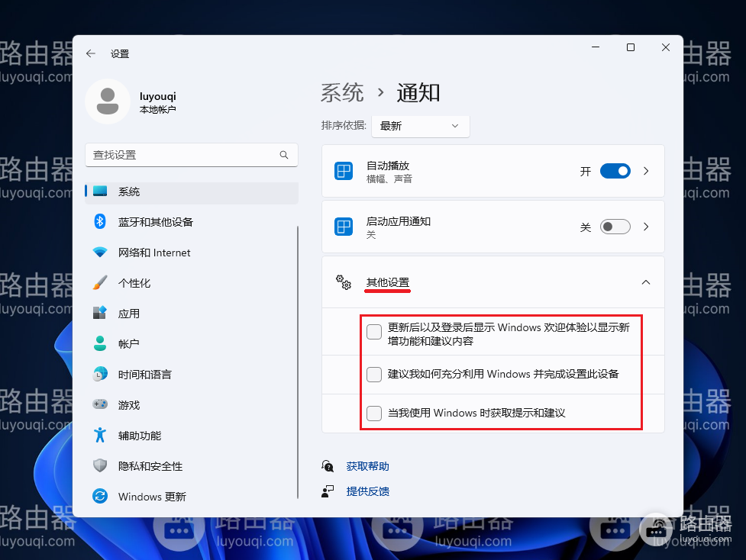Open 游戏 settings page
The height and width of the screenshot is (560, 746).
pyautogui.click(x=192, y=404)
